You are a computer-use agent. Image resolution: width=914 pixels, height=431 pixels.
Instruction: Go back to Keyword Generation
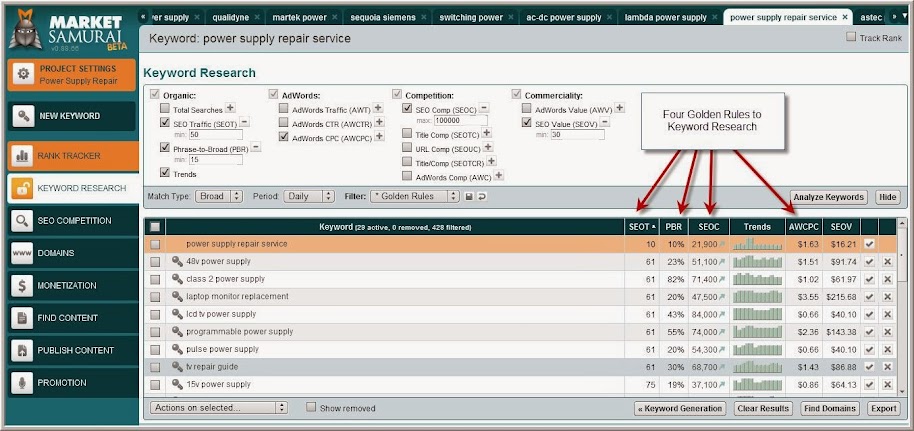click(681, 408)
